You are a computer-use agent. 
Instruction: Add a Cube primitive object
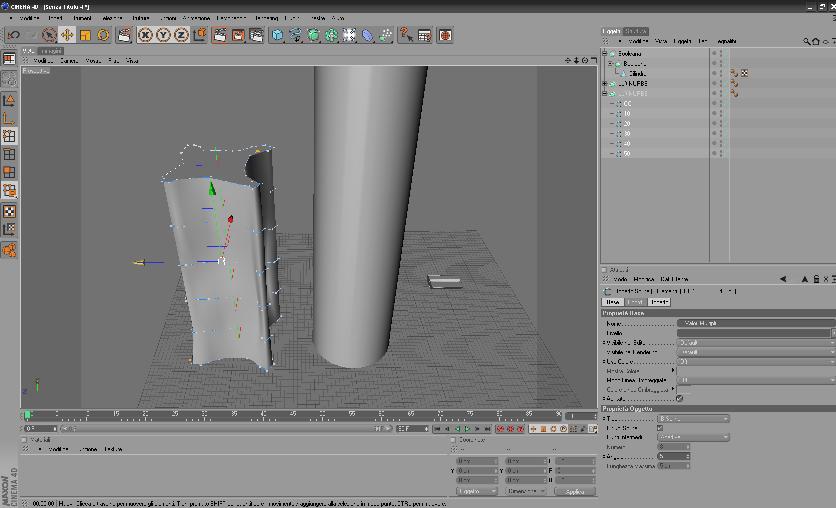click(x=277, y=35)
